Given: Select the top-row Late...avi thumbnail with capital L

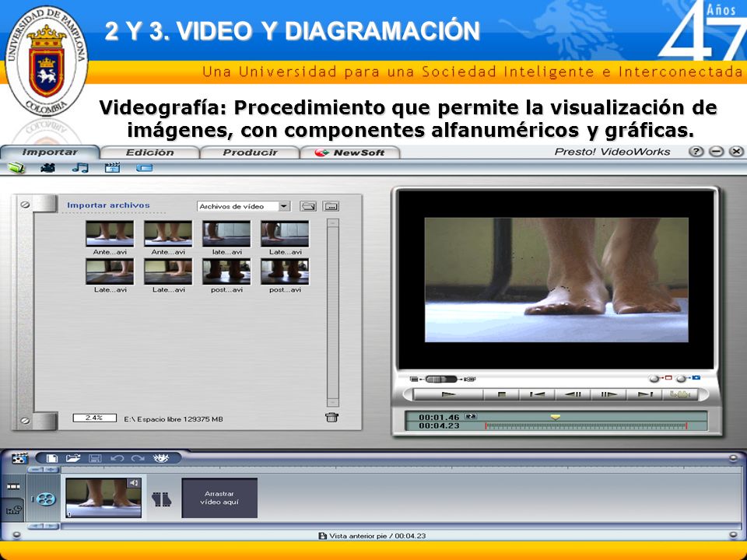Looking at the screenshot, I should click(285, 233).
